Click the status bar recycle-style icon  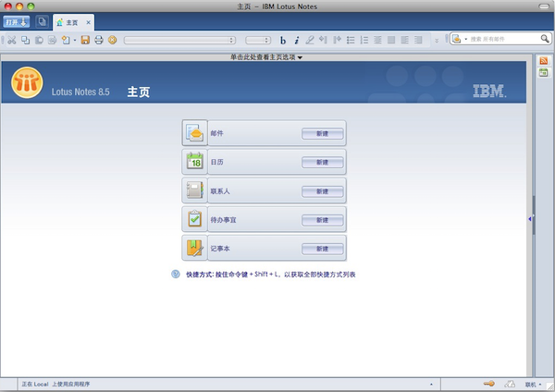510,384
